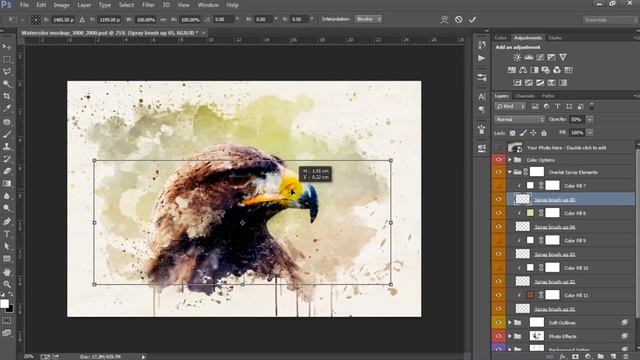Select the Clone Stamp tool

7,146
